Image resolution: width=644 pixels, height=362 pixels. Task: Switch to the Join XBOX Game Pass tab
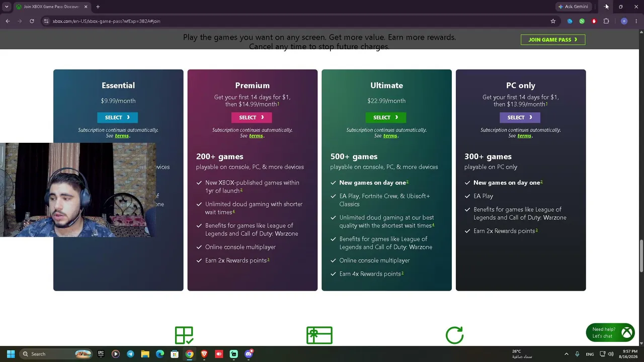[x=51, y=7]
